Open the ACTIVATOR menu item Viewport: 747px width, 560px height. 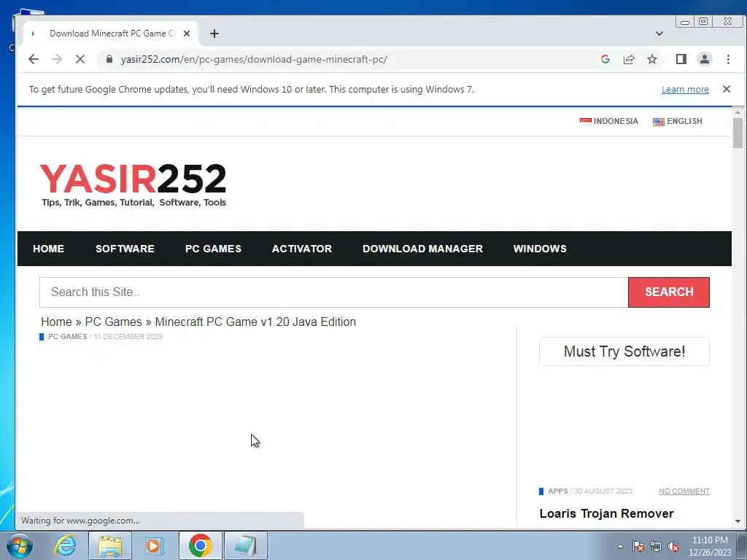pos(302,249)
